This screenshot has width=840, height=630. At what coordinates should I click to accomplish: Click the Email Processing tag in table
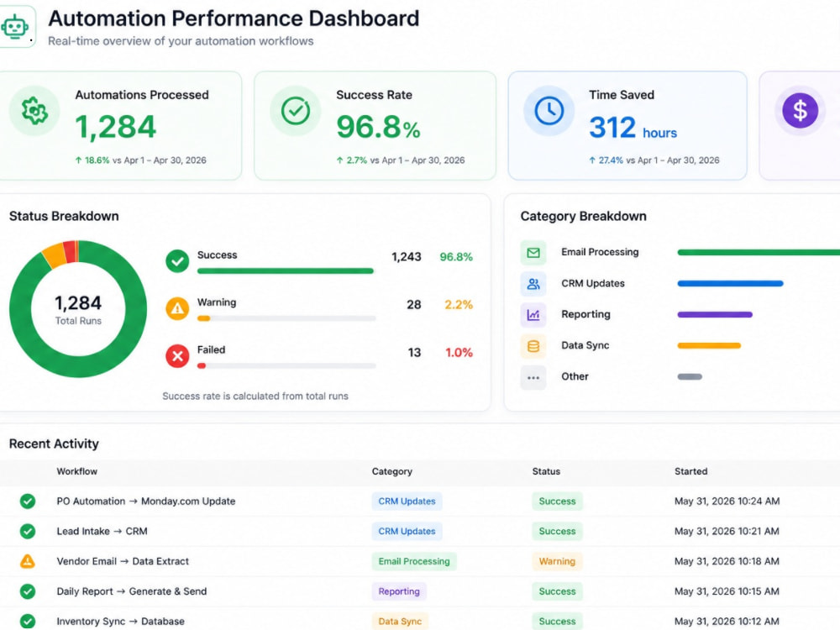[x=414, y=561]
